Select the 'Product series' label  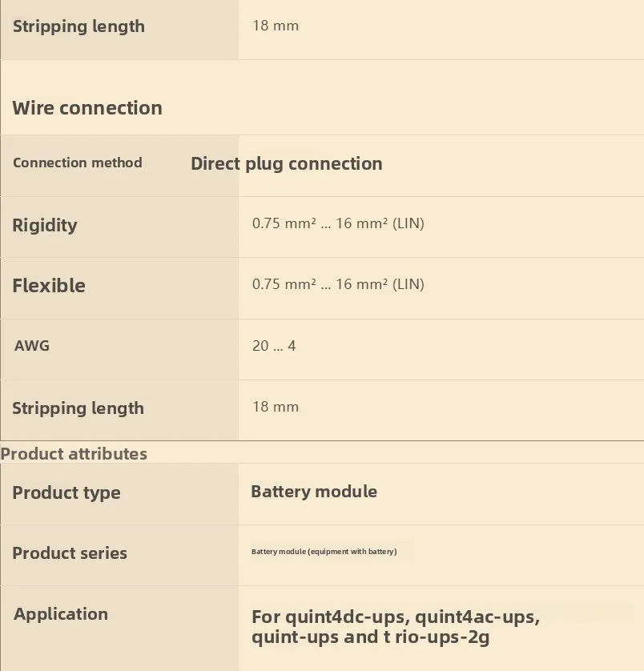click(70, 553)
